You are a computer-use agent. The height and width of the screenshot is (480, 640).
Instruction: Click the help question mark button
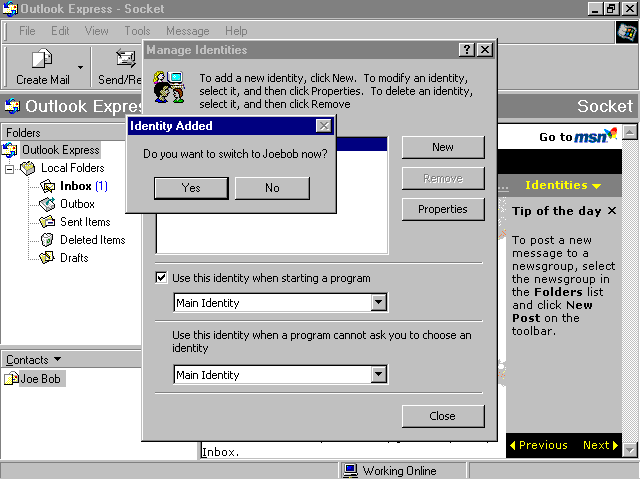pyautogui.click(x=467, y=50)
